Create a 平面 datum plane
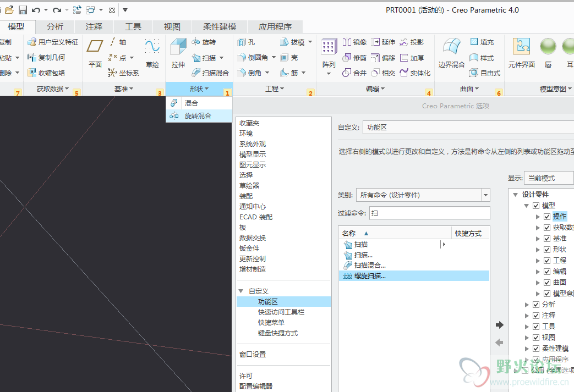Viewport: 574px width, 392px height. [x=95, y=53]
